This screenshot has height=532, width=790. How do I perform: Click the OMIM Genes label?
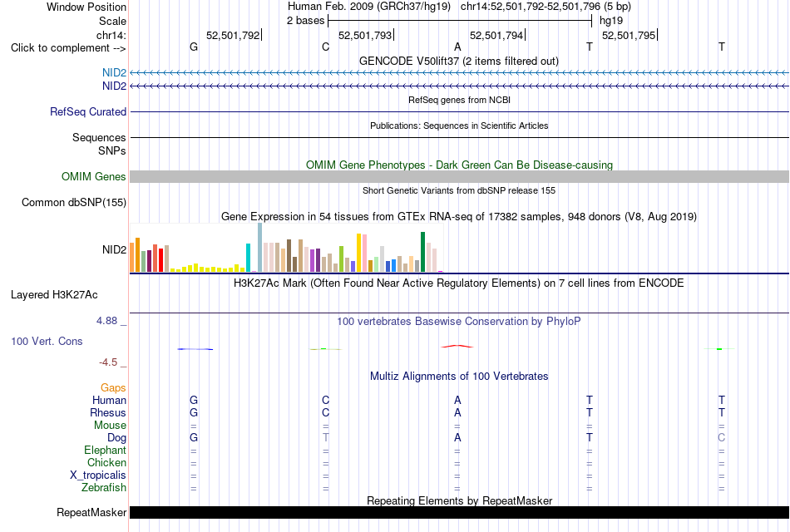[x=94, y=177]
